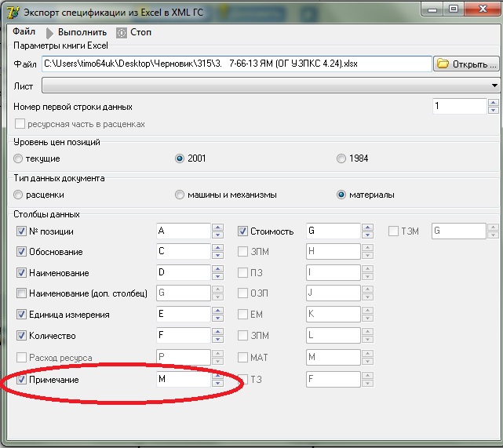503x448 pixels.
Task: Increase first data row number
Action: pos(493,103)
